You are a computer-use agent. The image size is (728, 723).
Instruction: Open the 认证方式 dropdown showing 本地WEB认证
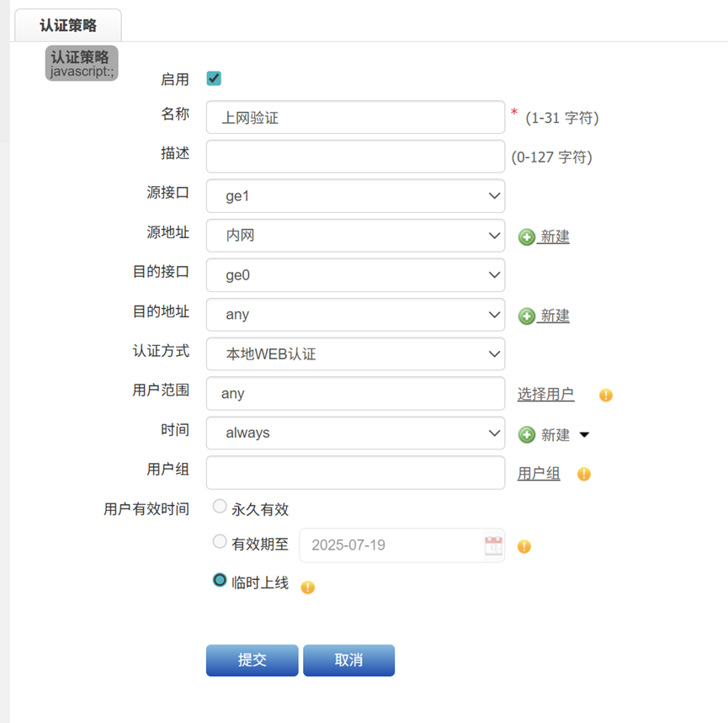tap(356, 354)
